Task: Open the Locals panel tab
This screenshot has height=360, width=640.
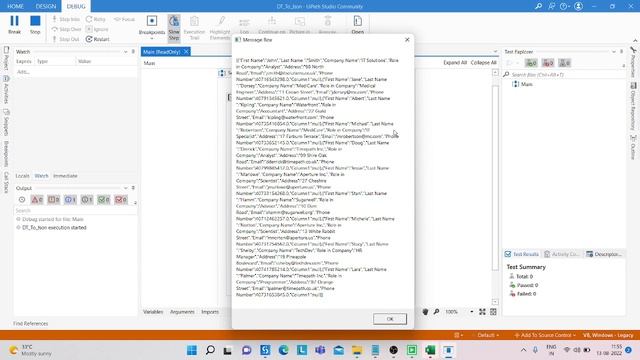Action: click(22, 176)
